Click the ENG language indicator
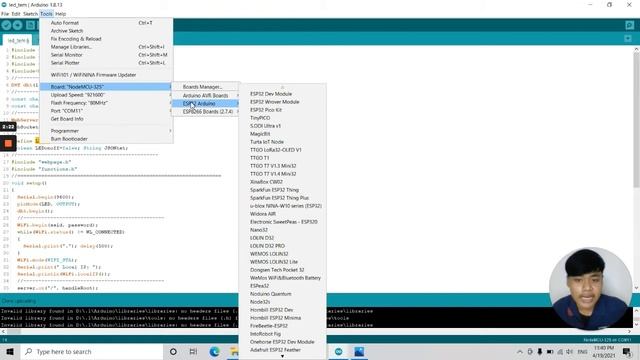The height and width of the screenshot is (360, 640). click(x=582, y=351)
